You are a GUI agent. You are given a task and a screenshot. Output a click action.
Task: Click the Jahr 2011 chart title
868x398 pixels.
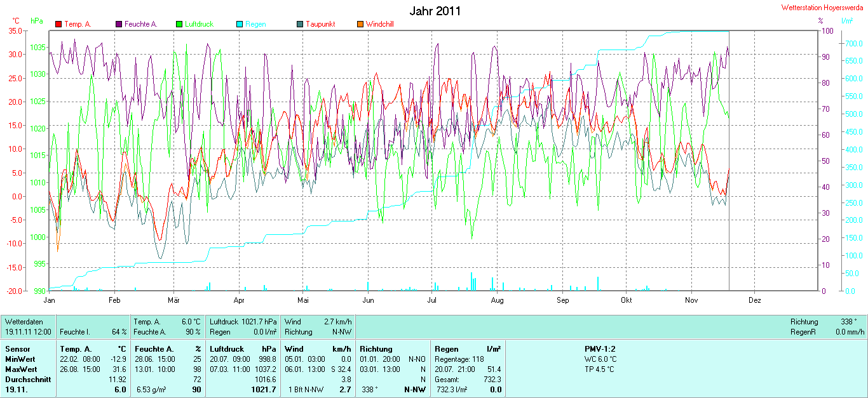[435, 11]
